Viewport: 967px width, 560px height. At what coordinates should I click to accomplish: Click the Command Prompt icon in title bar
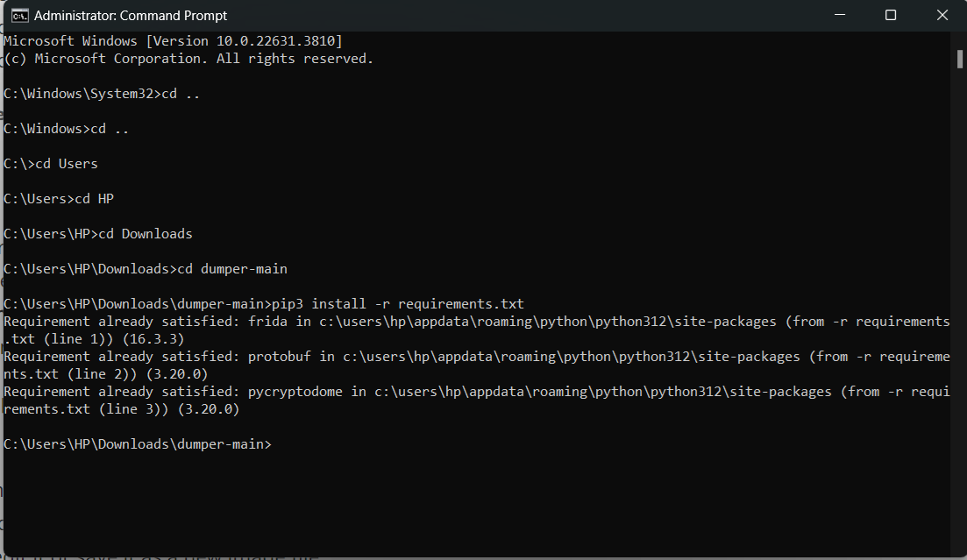click(18, 15)
